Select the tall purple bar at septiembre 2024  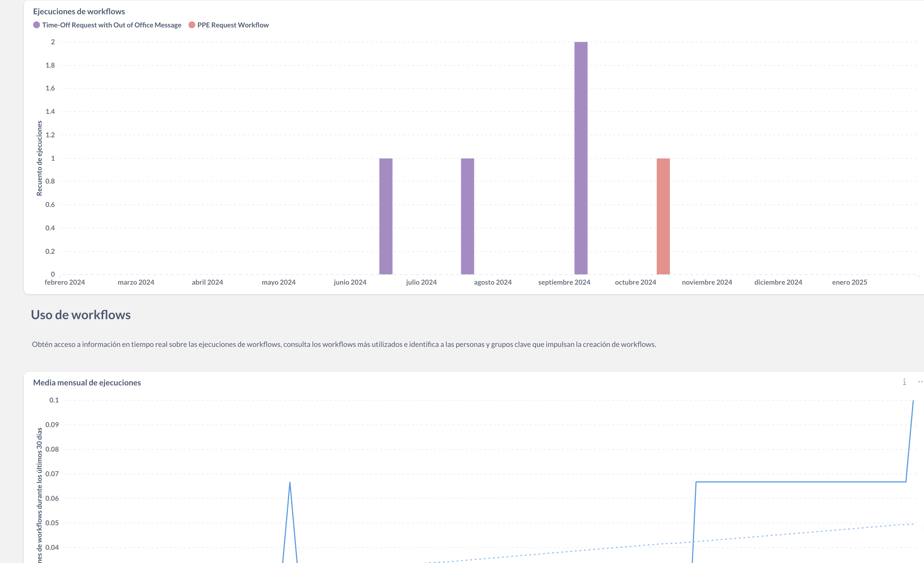point(581,158)
